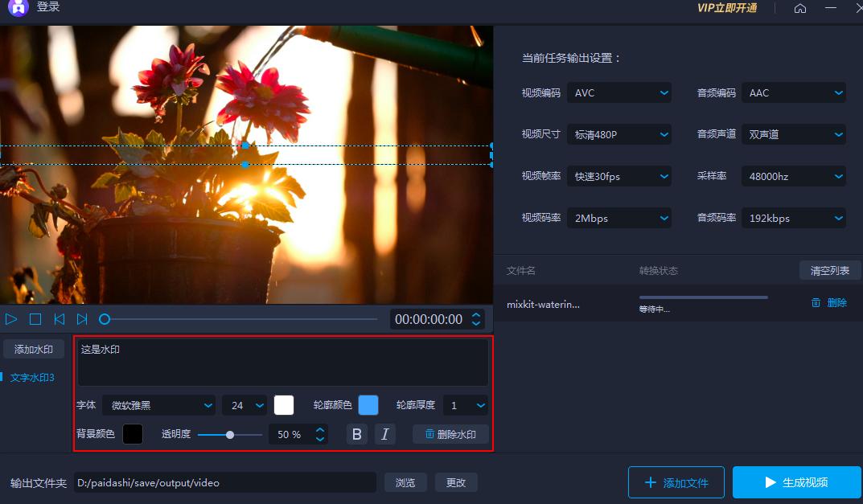The image size is (863, 504).
Task: Open the sample rate 48000hz dropdown
Action: [793, 177]
